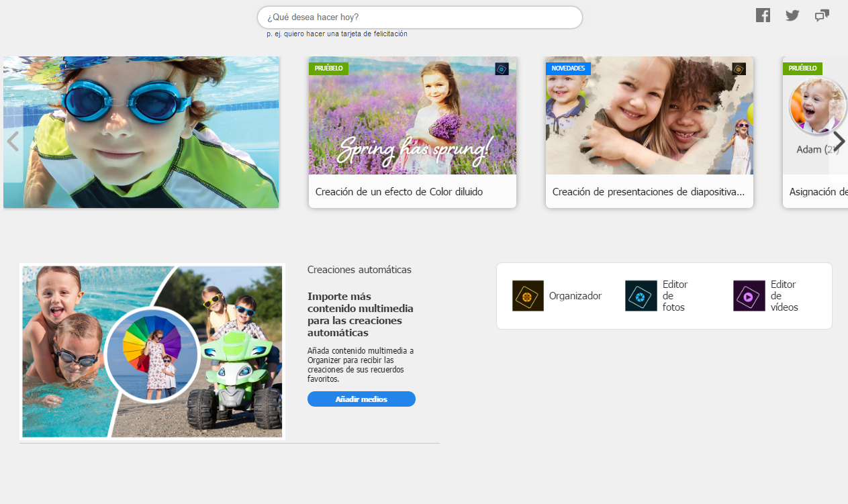Click the "Creaciones automáticas" heading
848x504 pixels.
click(x=359, y=270)
